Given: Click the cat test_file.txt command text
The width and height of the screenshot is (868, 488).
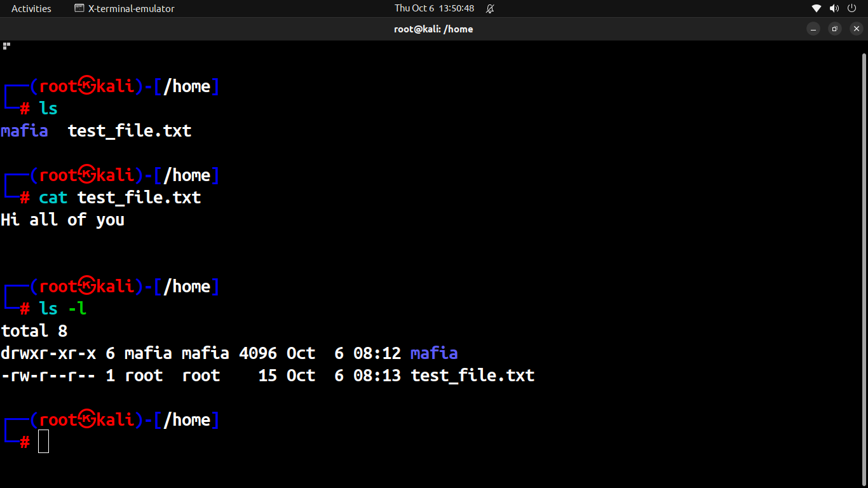Looking at the screenshot, I should (119, 197).
